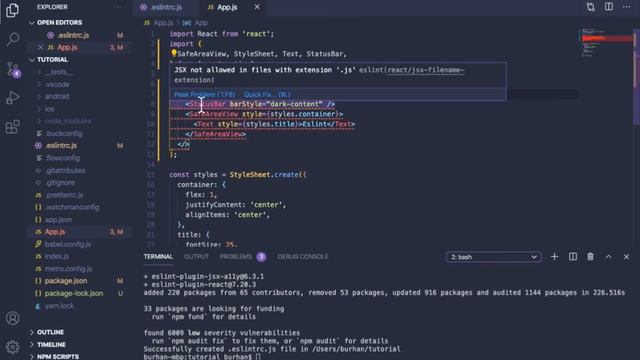Open the Accounts menu icon
The height and width of the screenshot is (360, 640).
point(13,318)
